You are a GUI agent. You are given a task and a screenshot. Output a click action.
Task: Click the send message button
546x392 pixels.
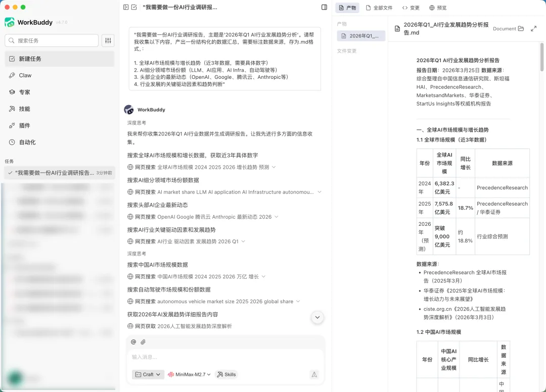coord(314,375)
